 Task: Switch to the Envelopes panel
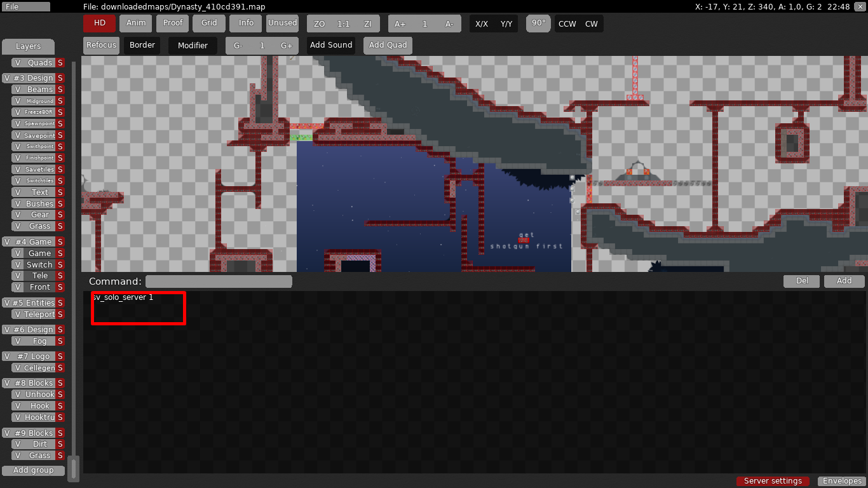click(841, 481)
